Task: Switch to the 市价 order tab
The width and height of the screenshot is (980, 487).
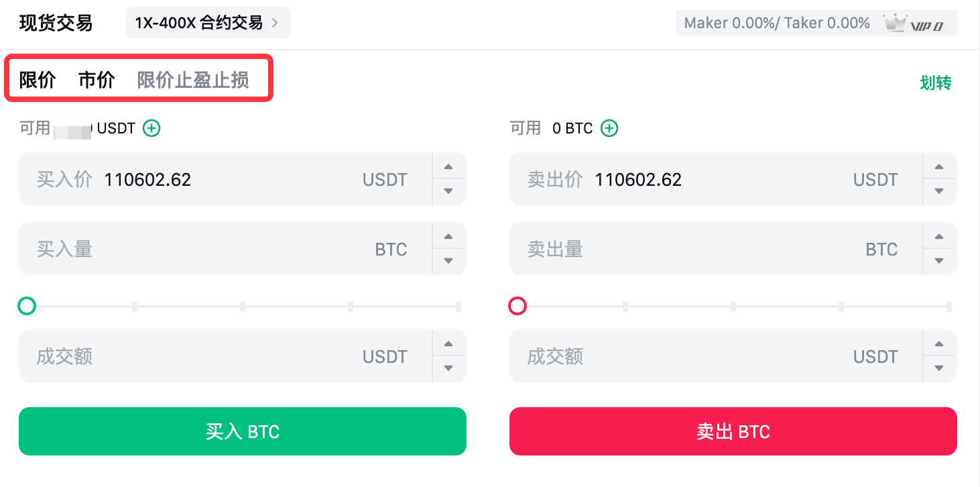Action: click(x=97, y=80)
